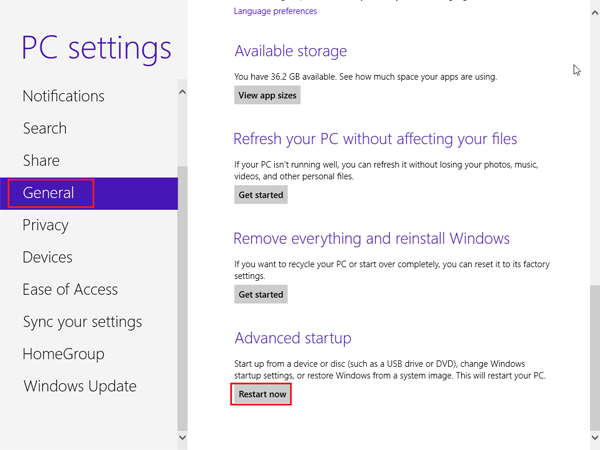This screenshot has width=600, height=450.
Task: Click the sidebar scrollbar thumb
Action: click(183, 298)
